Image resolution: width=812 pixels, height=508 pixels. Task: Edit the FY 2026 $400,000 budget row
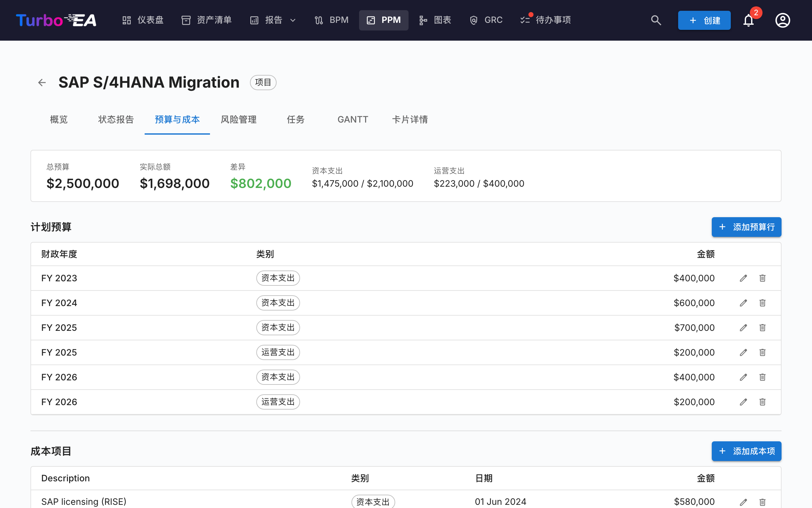pos(743,377)
